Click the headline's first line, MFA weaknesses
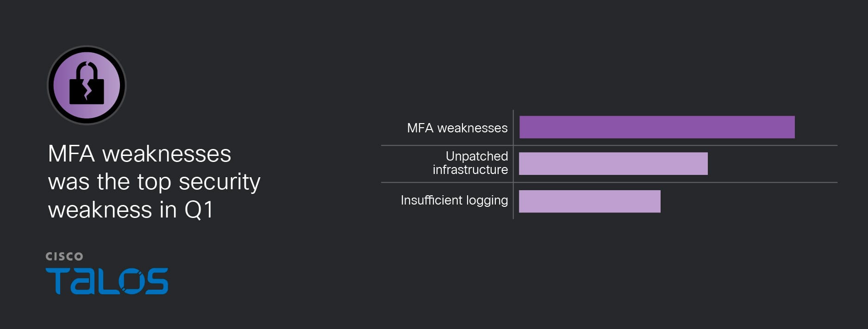868x329 pixels. pos(139,154)
